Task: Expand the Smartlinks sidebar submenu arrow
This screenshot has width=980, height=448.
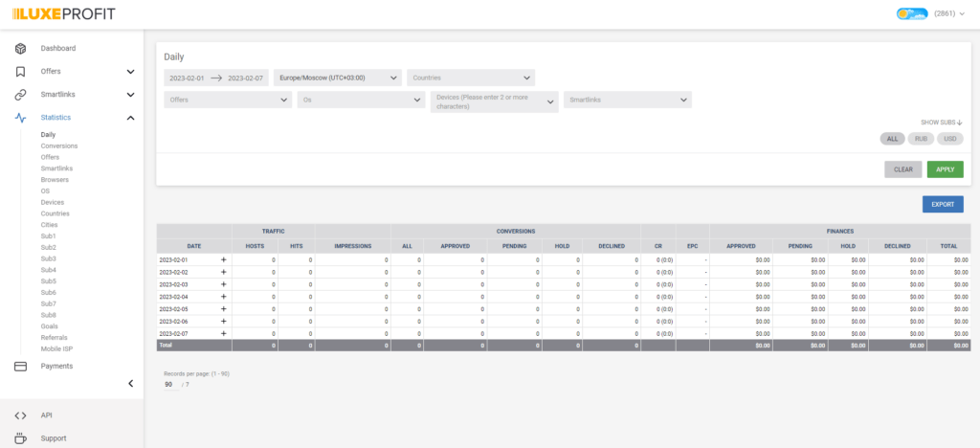Action: (x=130, y=95)
